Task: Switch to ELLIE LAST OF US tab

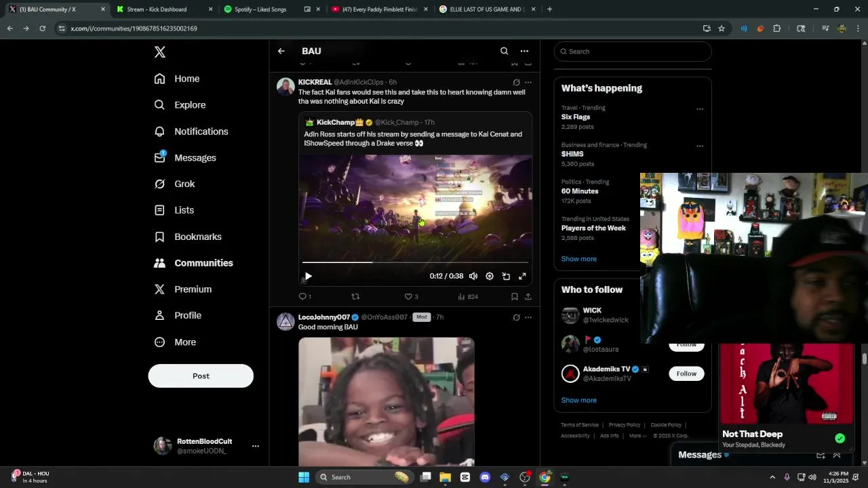Action: [487, 9]
